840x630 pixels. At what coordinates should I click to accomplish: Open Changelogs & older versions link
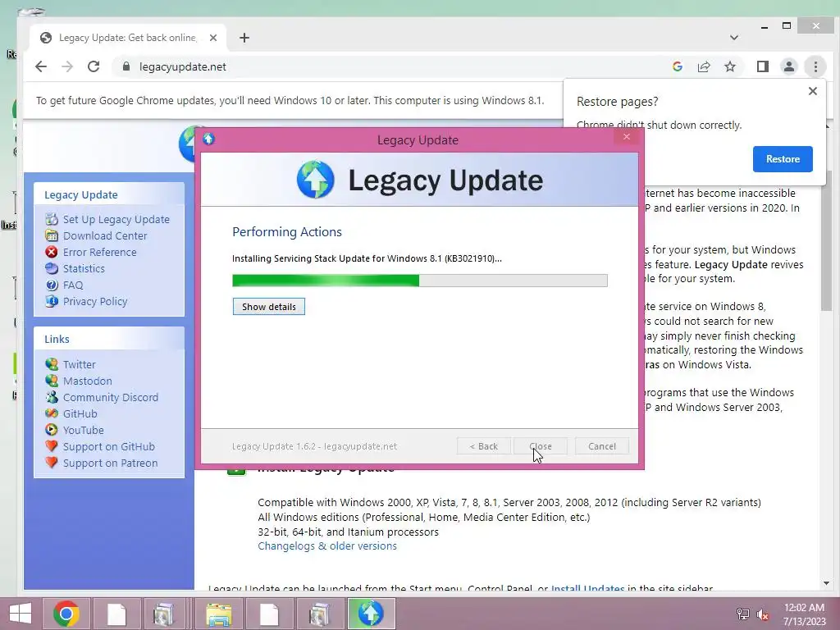[x=327, y=546]
